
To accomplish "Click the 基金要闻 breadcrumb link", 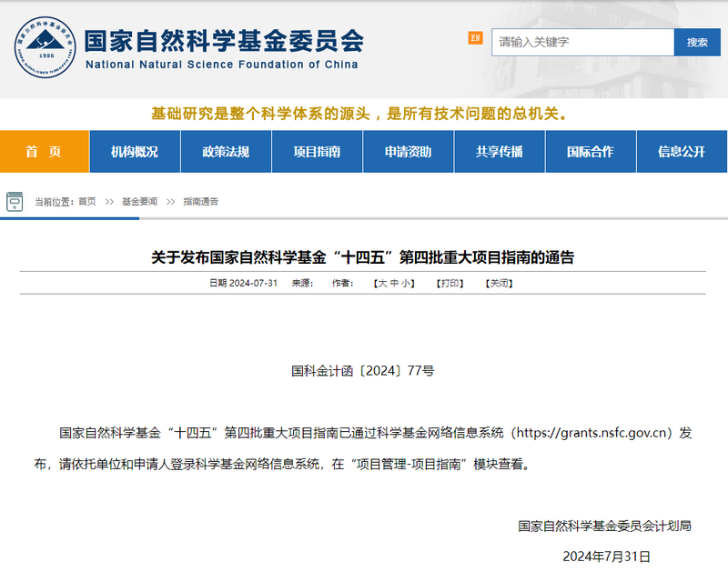I will [x=138, y=201].
